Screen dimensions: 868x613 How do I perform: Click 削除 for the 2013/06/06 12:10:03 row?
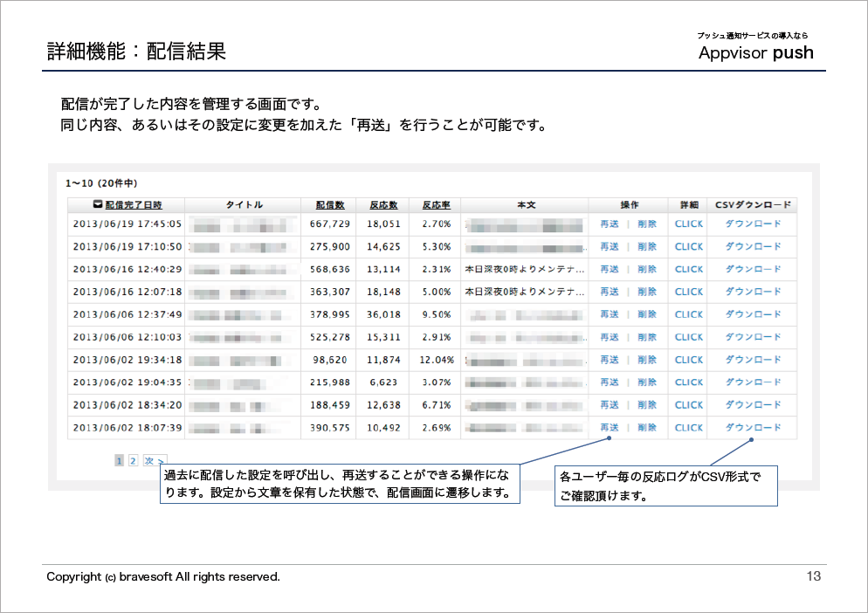click(x=646, y=337)
